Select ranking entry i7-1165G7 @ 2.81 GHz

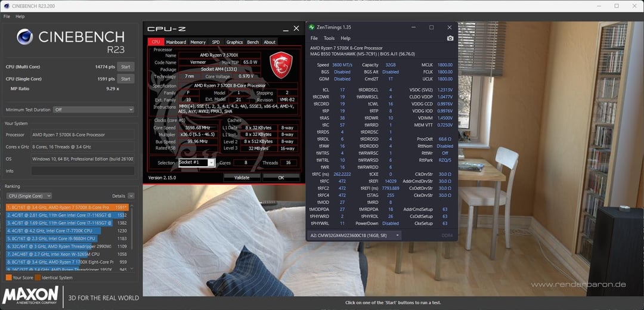coord(68,215)
